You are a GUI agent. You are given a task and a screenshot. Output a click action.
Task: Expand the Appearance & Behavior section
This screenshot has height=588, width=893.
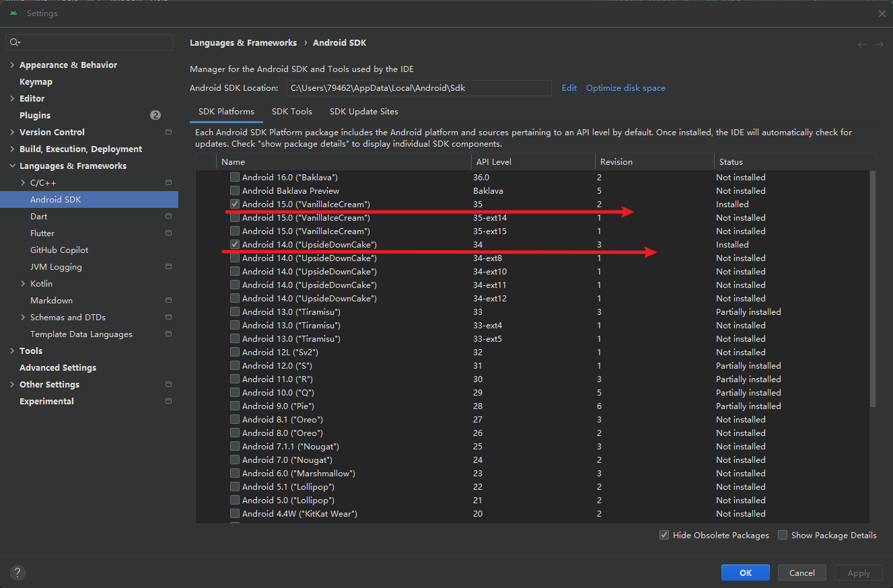(x=11, y=65)
